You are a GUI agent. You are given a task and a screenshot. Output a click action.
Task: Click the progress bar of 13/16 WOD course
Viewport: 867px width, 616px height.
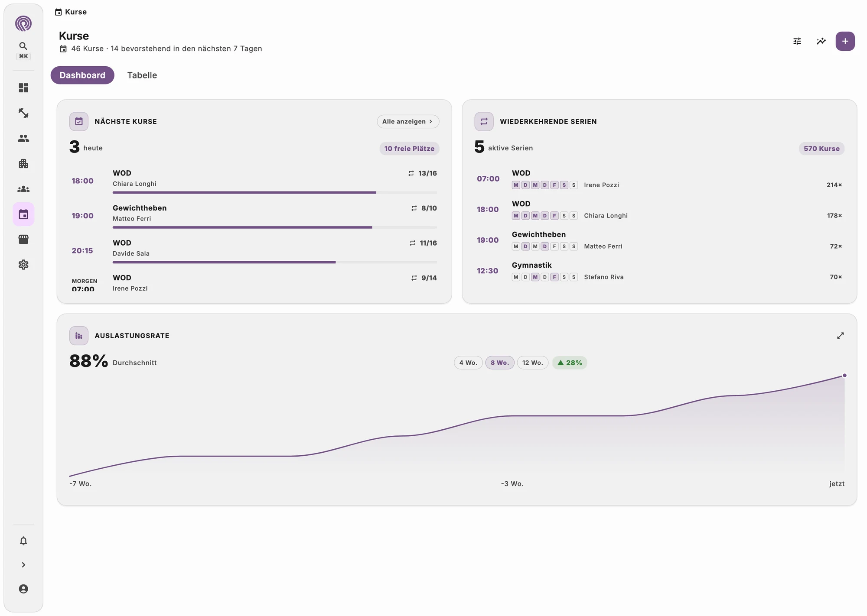coord(275,192)
